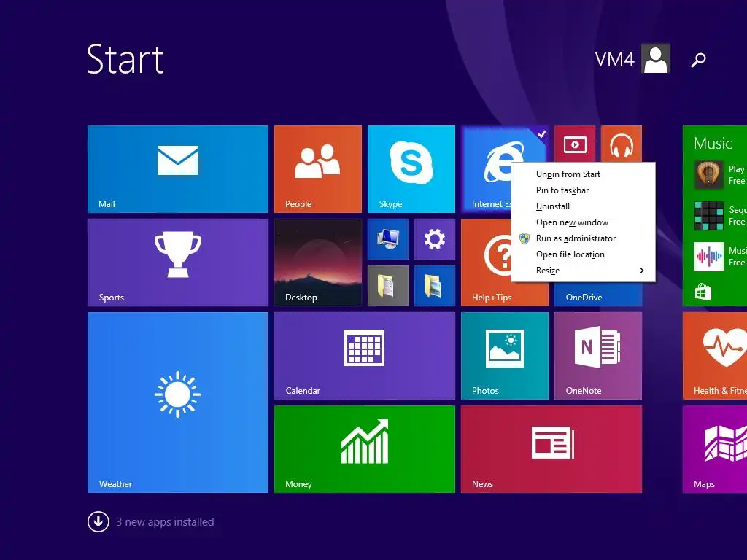Viewport: 747px width, 560px height.
Task: Open the People tile
Action: [x=318, y=169]
